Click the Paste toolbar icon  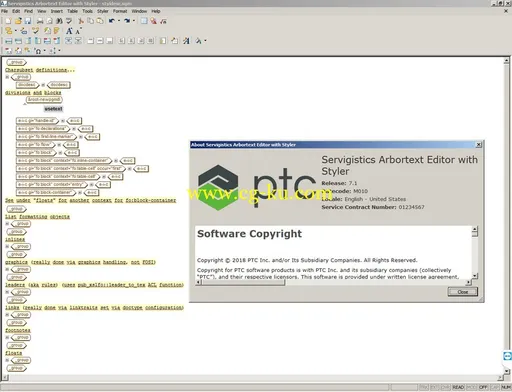click(x=100, y=21)
